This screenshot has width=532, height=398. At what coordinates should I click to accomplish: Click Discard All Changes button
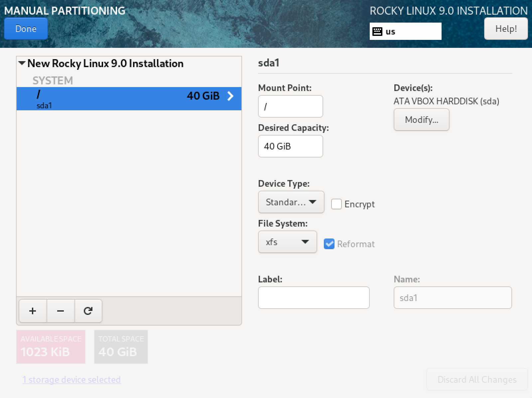pos(477,379)
